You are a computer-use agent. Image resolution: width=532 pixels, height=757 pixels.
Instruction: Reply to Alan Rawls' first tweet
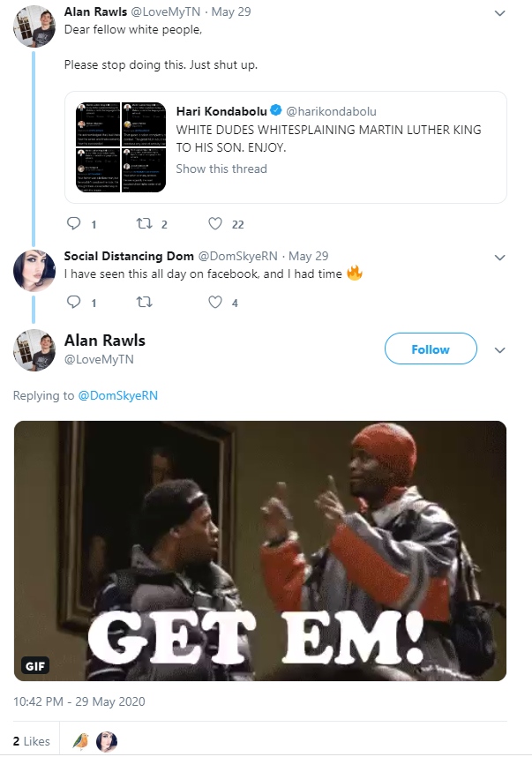pyautogui.click(x=74, y=223)
